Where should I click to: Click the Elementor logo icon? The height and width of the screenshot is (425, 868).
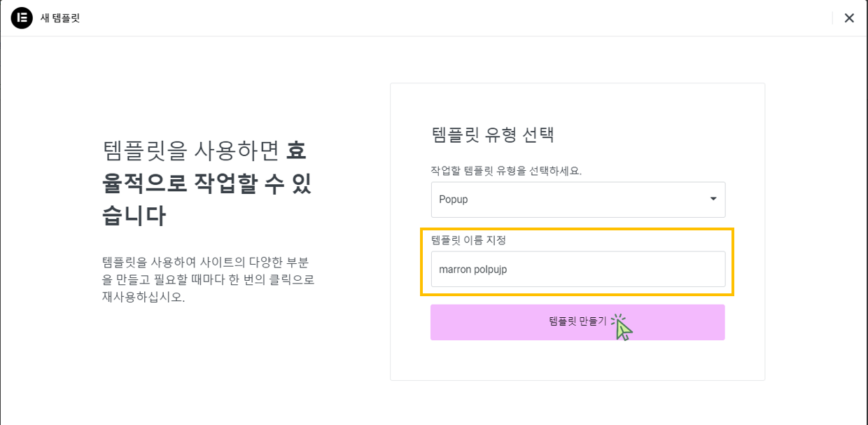click(x=22, y=18)
